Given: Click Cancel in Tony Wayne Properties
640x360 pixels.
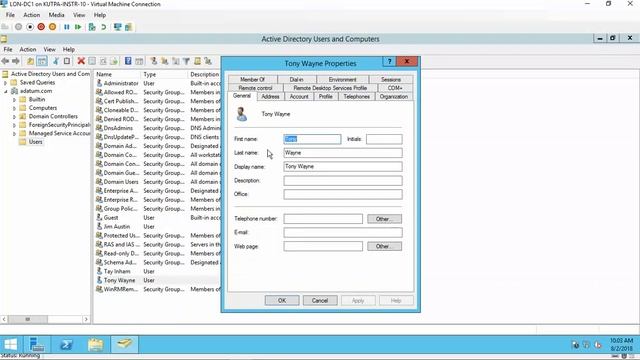Looking at the screenshot, I should point(320,300).
